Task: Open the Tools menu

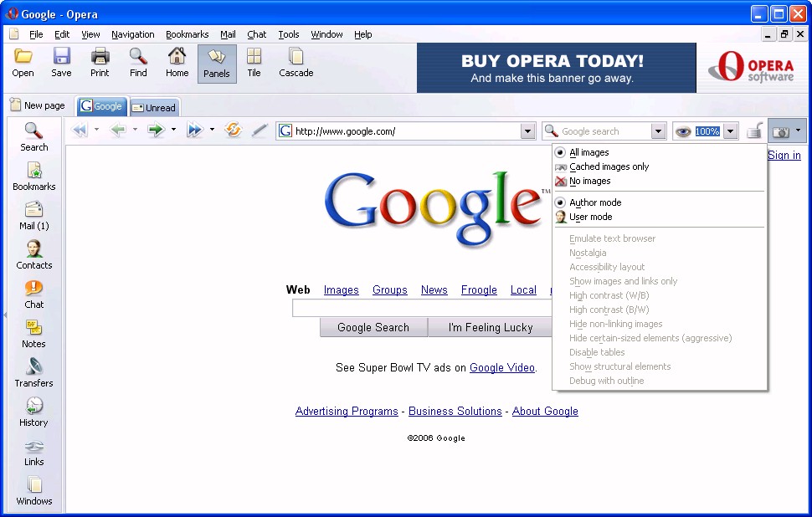Action: (x=289, y=34)
